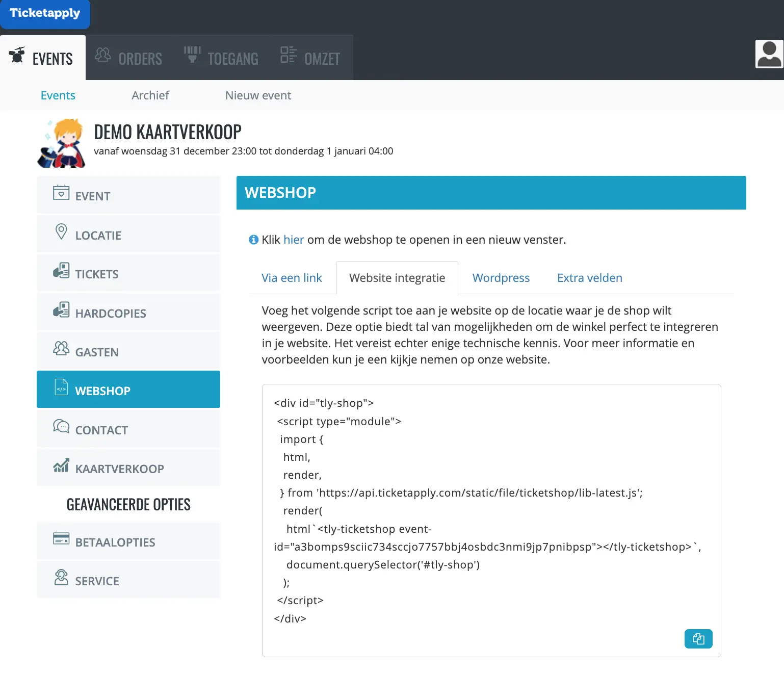Go to the Omzet menu section
784x674 pixels.
[x=310, y=58]
